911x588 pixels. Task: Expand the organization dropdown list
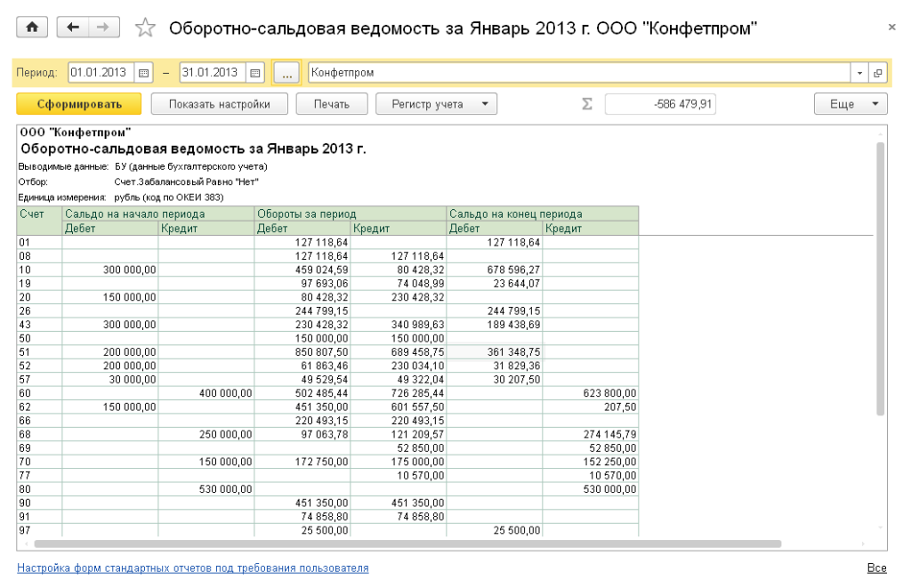pyautogui.click(x=860, y=73)
